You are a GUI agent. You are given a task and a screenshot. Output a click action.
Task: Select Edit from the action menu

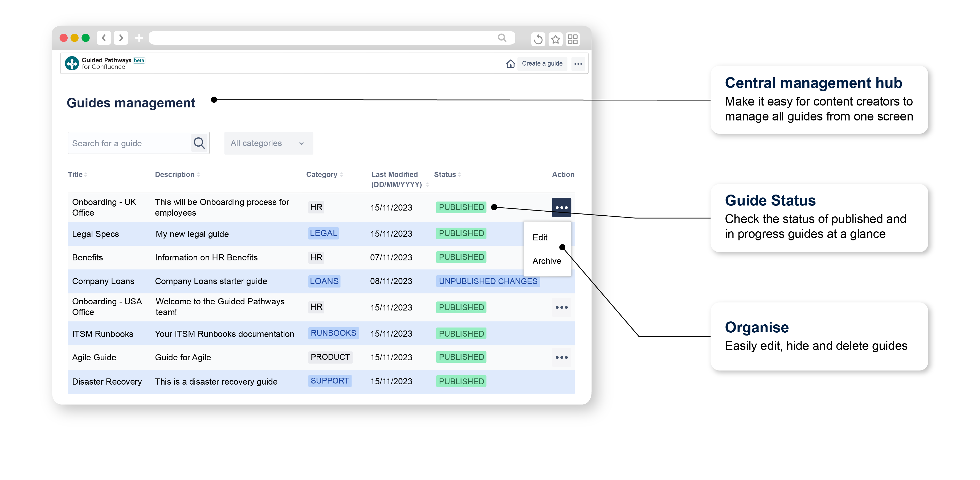pyautogui.click(x=540, y=237)
